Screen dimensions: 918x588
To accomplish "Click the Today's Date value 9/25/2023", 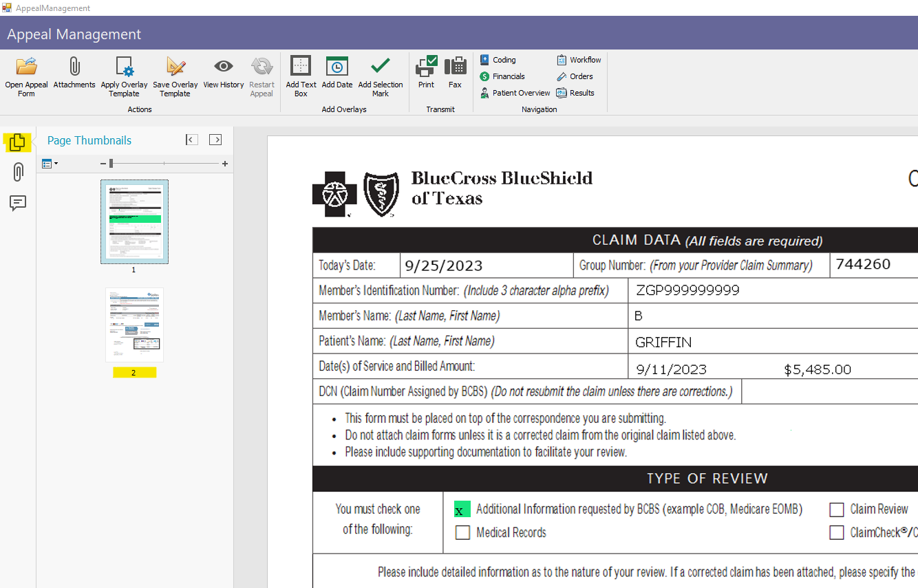I will (x=443, y=265).
